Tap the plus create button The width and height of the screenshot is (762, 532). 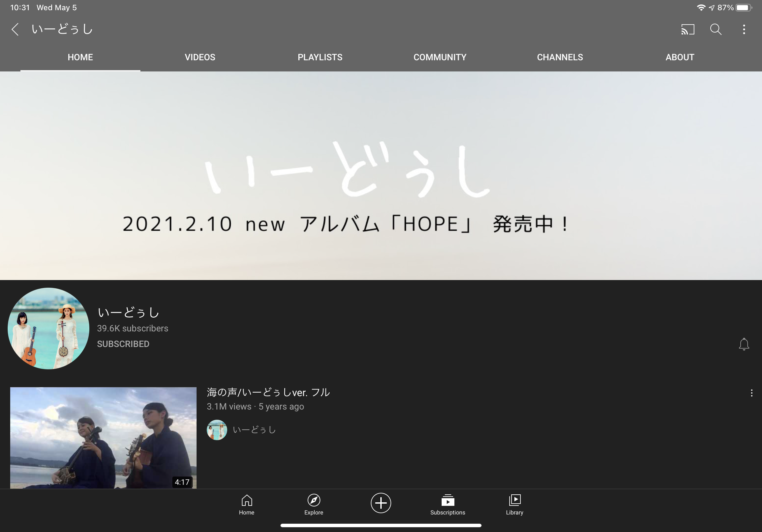coord(381,503)
